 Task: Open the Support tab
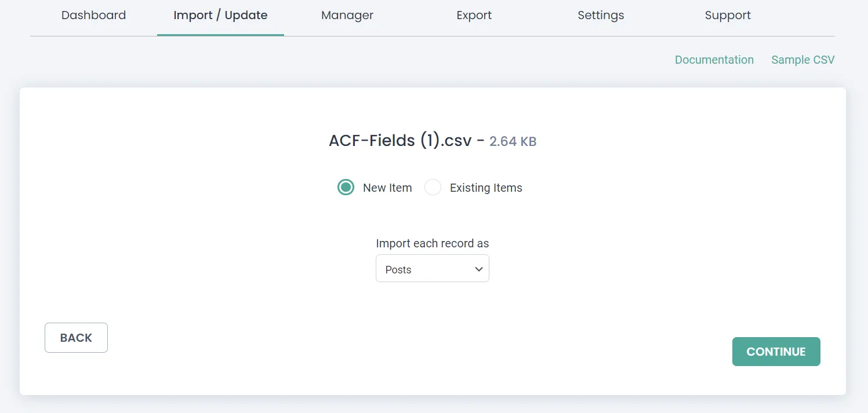coord(728,16)
